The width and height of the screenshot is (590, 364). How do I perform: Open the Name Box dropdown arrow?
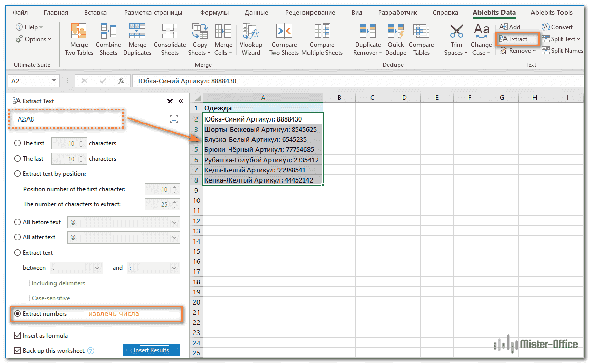54,81
